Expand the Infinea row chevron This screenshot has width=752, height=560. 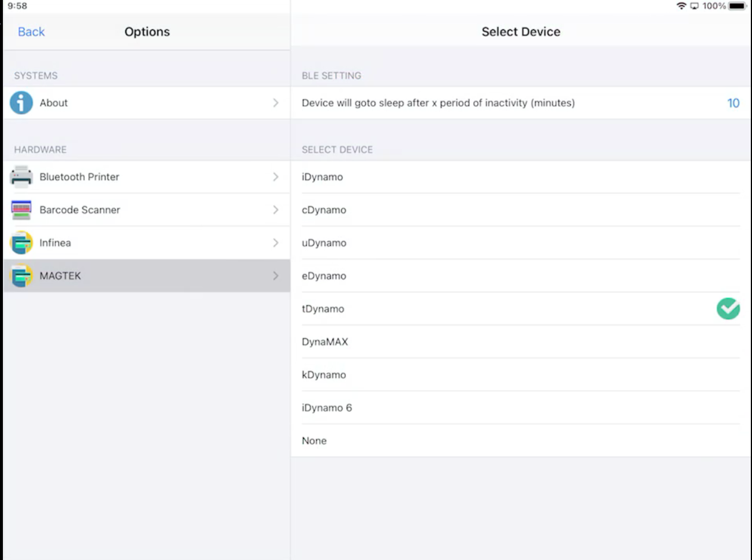[x=276, y=242]
